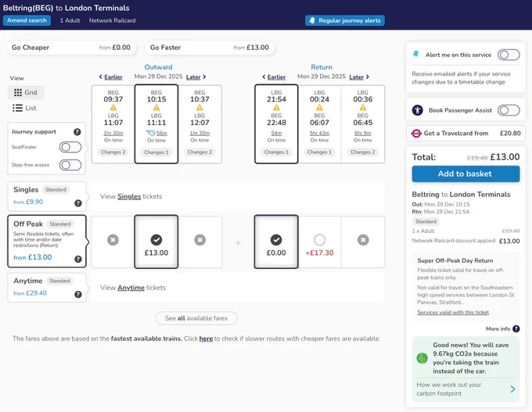This screenshot has height=412, width=532.
Task: Select the £0.00 return fare option
Action: (x=276, y=242)
